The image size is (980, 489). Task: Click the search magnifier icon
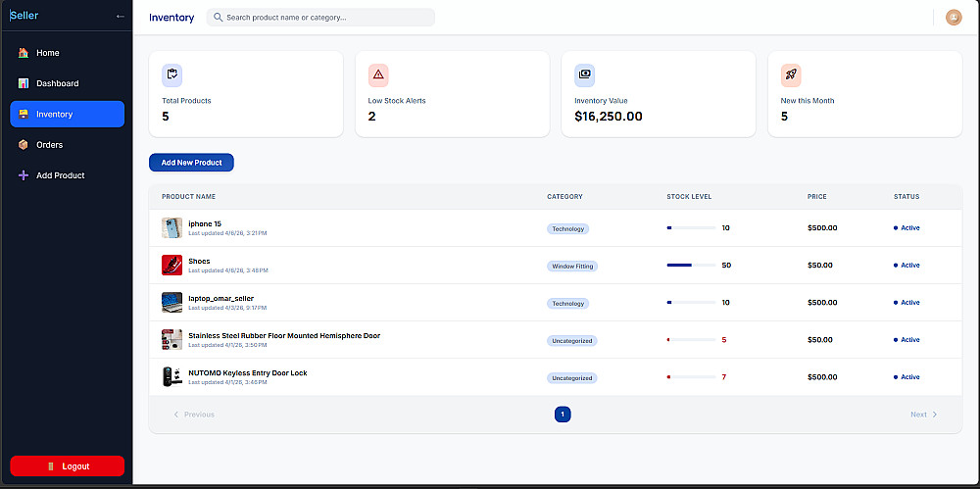tap(219, 18)
